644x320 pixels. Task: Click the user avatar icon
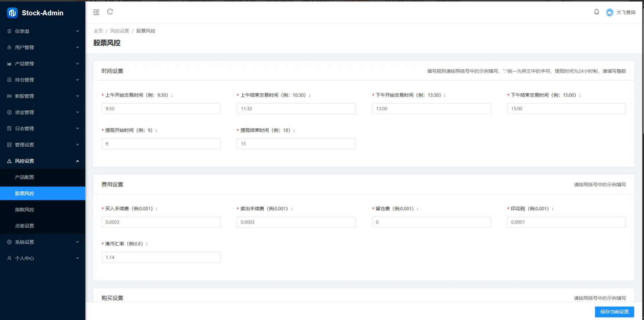(609, 12)
